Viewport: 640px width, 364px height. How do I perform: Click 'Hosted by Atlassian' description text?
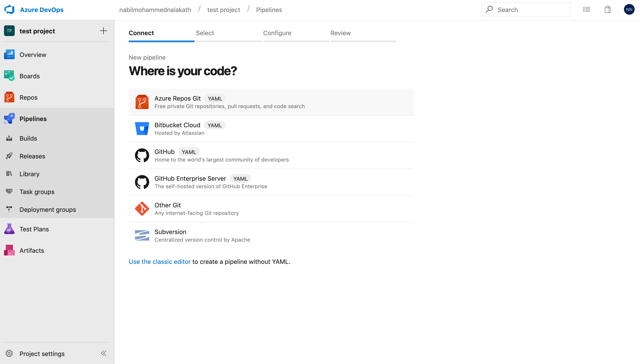[179, 133]
